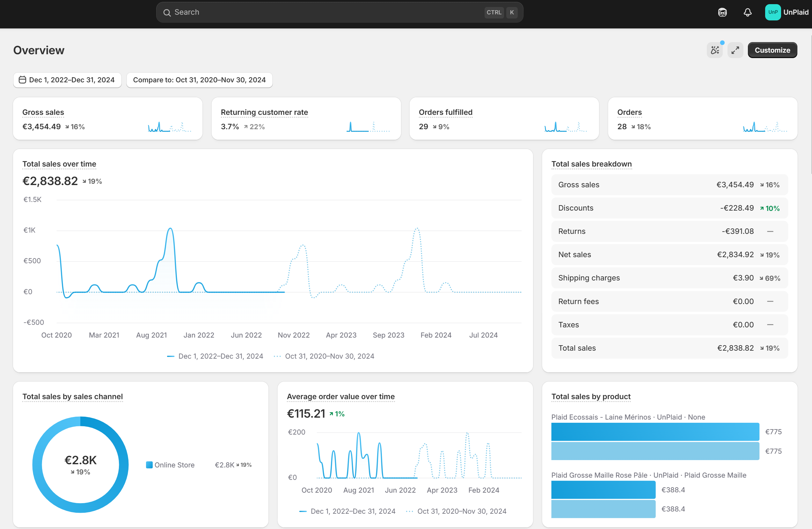
Task: Open the Gross sales sparkline
Action: tap(170, 127)
